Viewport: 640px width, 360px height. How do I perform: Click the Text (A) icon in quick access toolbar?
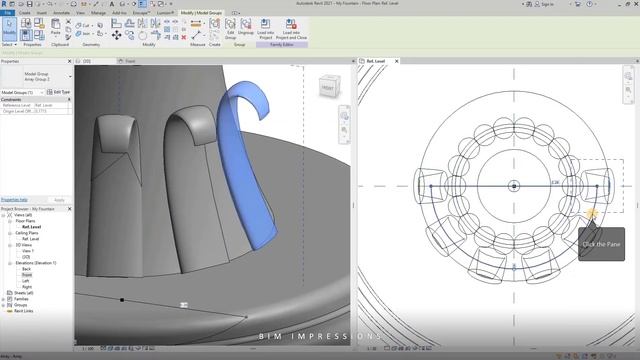(x=112, y=4)
